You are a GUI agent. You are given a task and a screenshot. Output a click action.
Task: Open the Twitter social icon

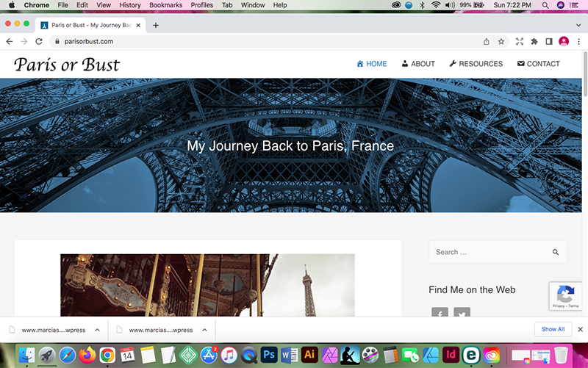click(462, 314)
